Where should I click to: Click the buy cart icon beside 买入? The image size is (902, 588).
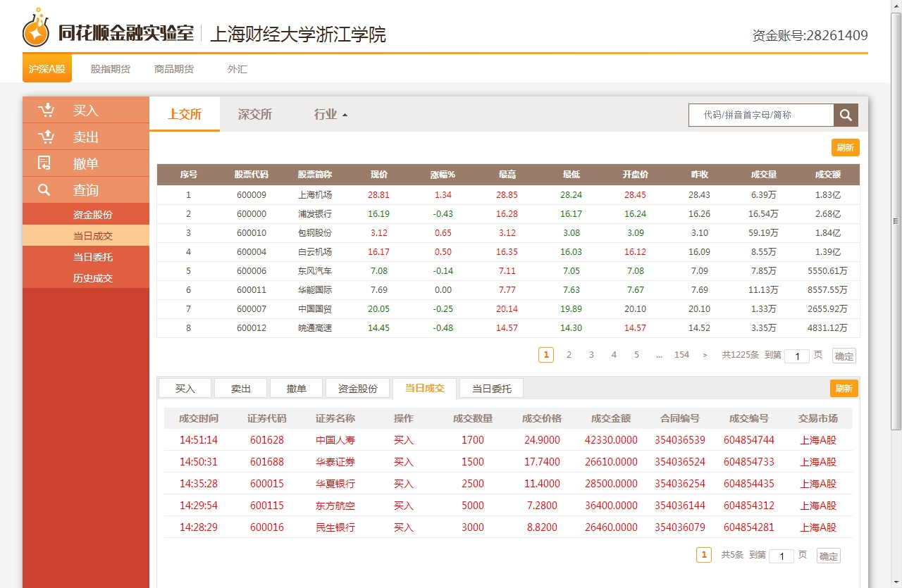(x=46, y=110)
